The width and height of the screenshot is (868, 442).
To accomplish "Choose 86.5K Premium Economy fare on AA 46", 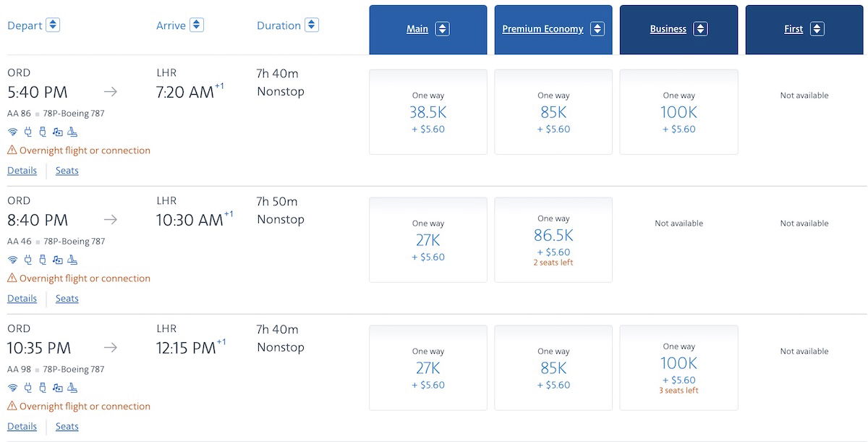I will pos(553,239).
